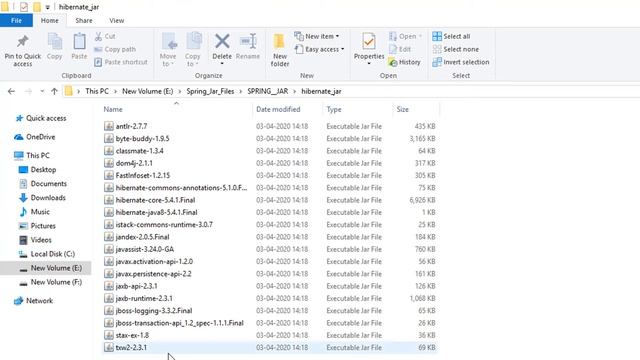Click the Copy ribbon icon

point(55,42)
